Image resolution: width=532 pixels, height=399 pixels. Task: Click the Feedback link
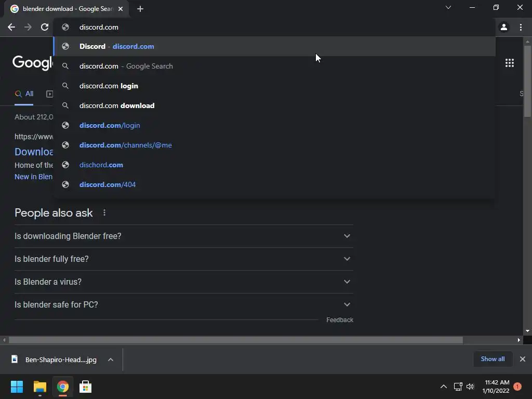340,320
